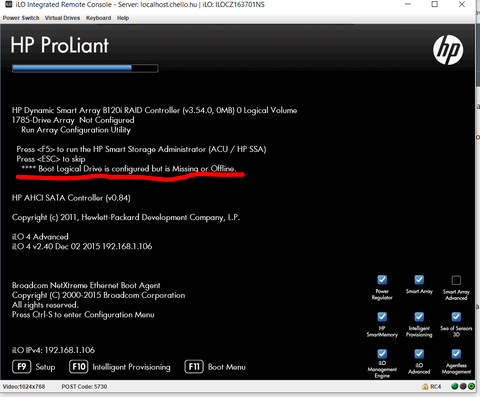
Task: Click the 'iLO 4 Advanced' text line
Action: point(40,237)
